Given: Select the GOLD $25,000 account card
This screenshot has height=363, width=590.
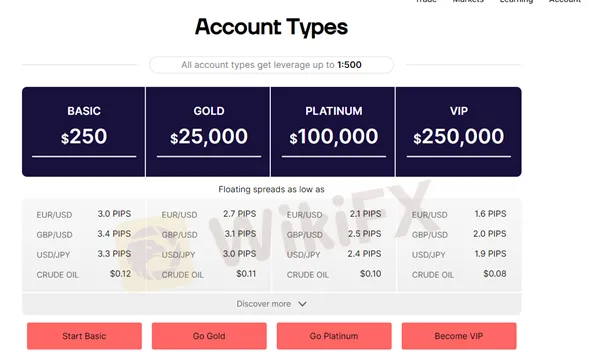Looking at the screenshot, I should (208, 132).
